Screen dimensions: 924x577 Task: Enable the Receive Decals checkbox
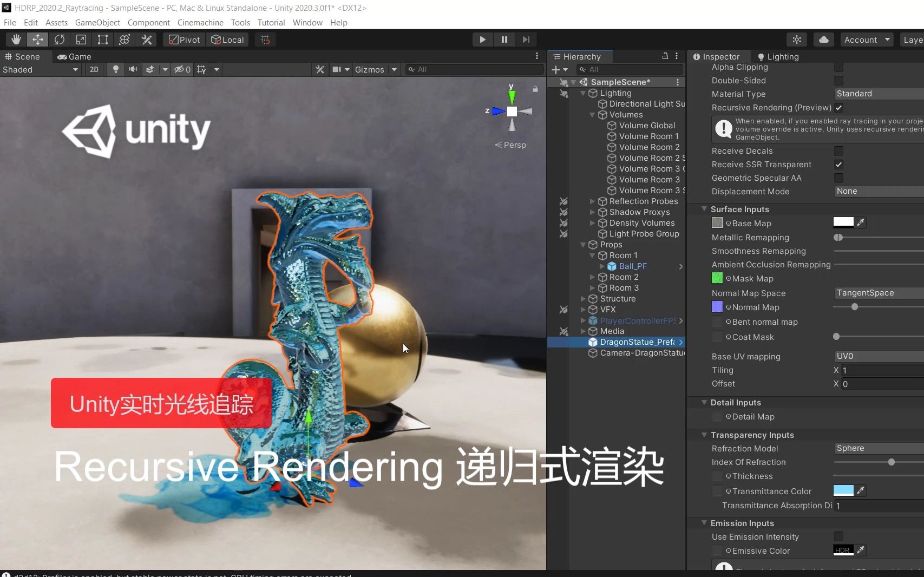(x=838, y=151)
